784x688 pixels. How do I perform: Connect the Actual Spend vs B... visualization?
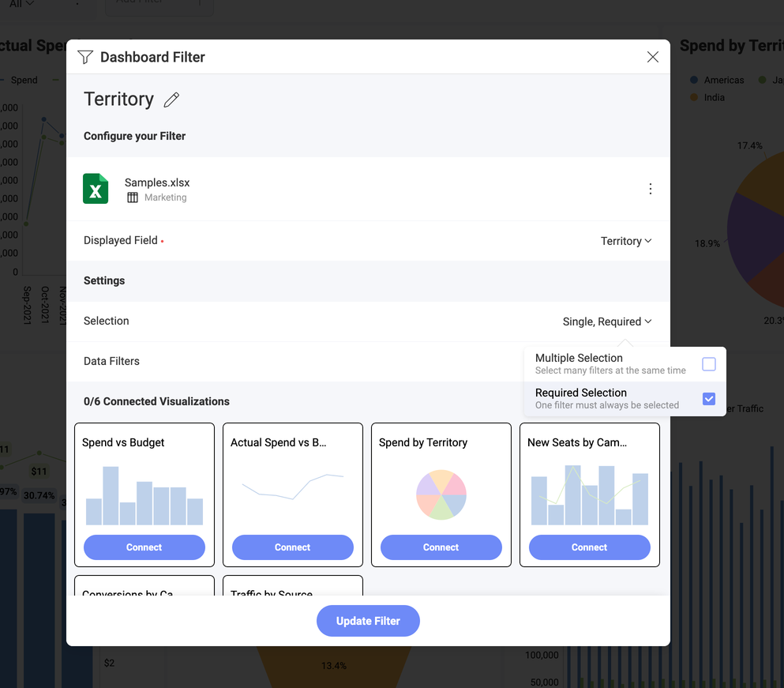click(292, 547)
